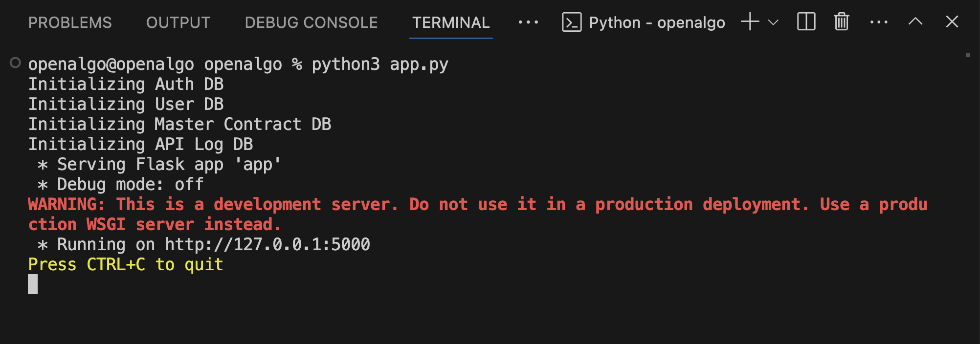Maximize the panel with the up chevron
980x344 pixels.
tap(915, 22)
